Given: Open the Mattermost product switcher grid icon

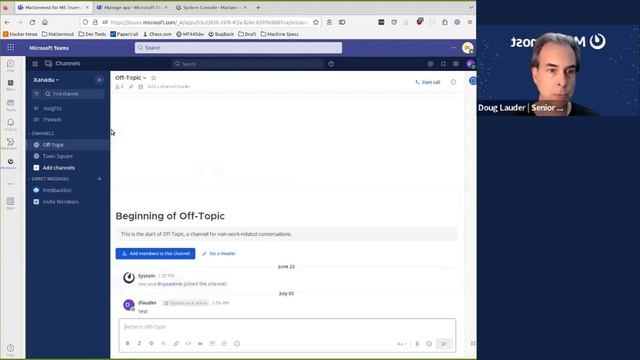Looking at the screenshot, I should click(x=35, y=64).
